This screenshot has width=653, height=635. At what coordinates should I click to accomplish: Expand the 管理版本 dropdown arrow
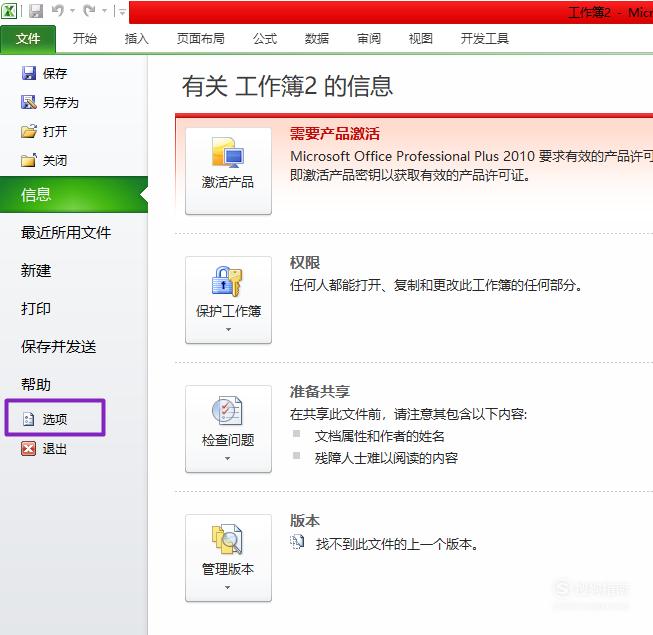(228, 587)
